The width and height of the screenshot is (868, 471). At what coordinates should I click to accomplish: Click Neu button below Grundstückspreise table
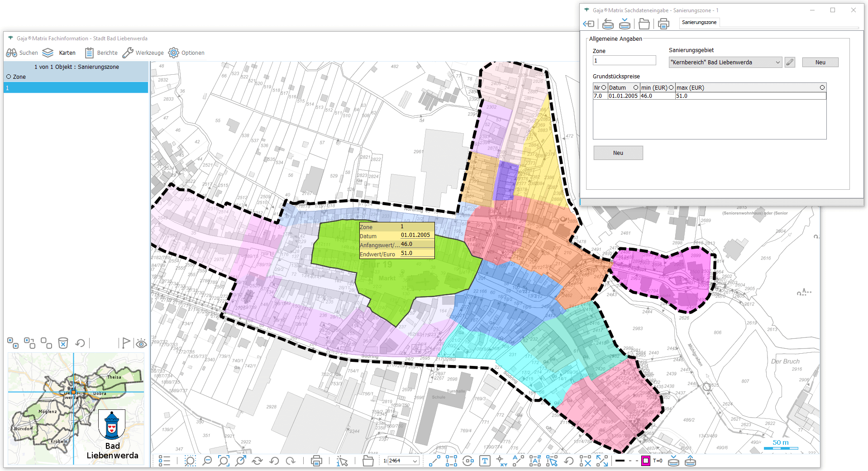coord(618,153)
